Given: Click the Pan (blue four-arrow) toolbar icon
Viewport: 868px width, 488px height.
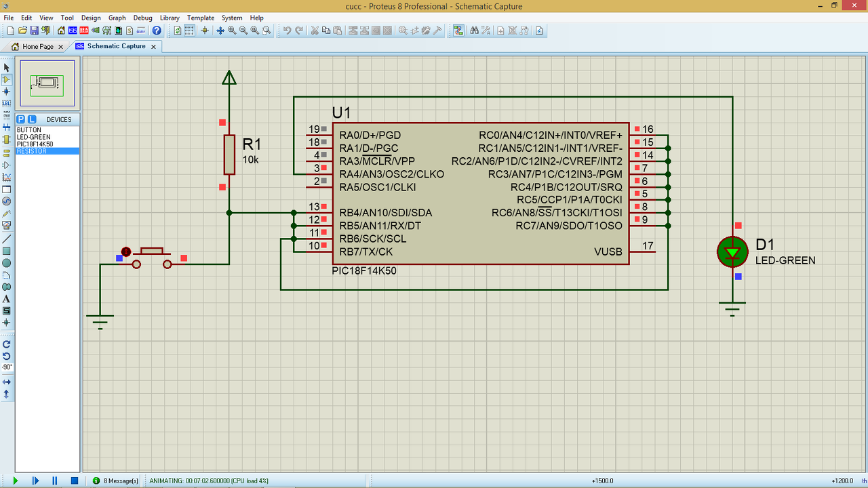Looking at the screenshot, I should [220, 30].
